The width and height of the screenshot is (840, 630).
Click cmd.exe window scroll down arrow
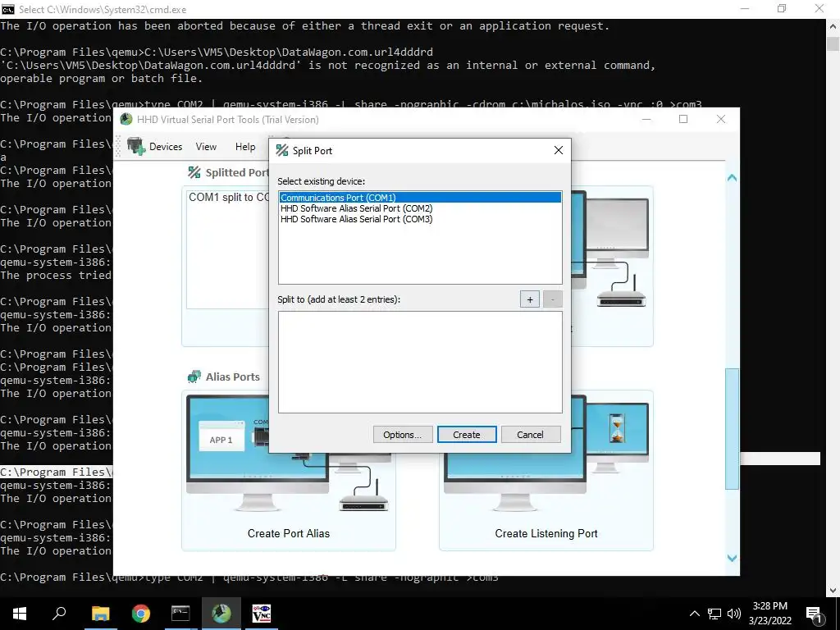tap(833, 590)
